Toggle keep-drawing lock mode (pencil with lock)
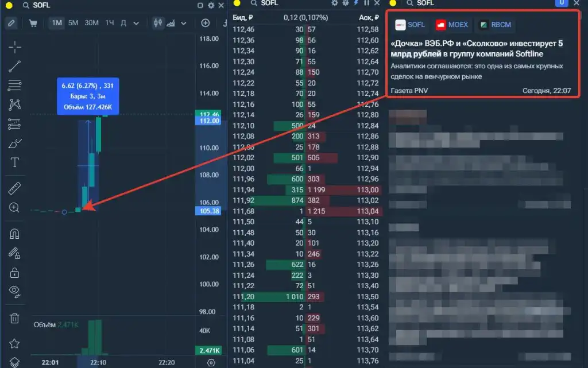This screenshot has width=588, height=368. pos(14,253)
